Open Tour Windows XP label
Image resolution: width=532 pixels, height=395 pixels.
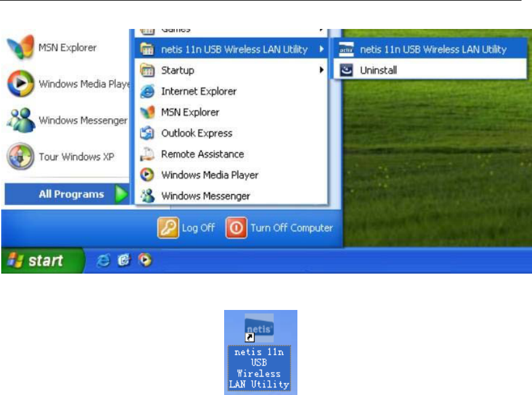point(76,157)
